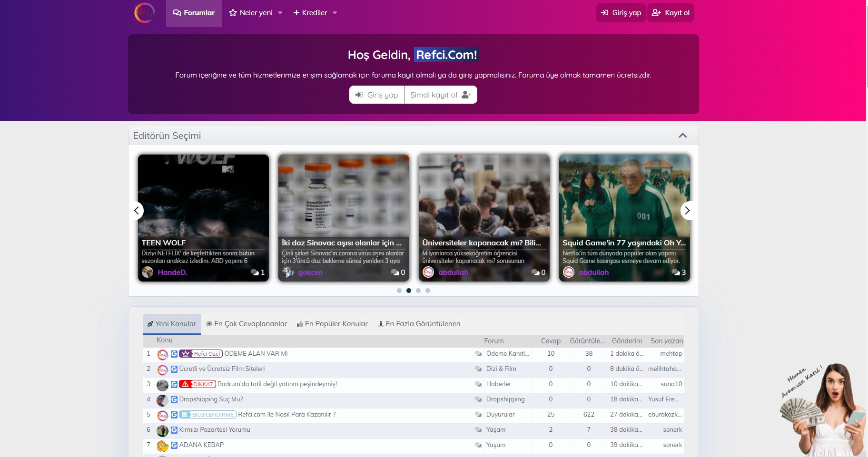Click Google icon on ADANA KEBAP row
The image size is (868, 457).
tap(174, 445)
